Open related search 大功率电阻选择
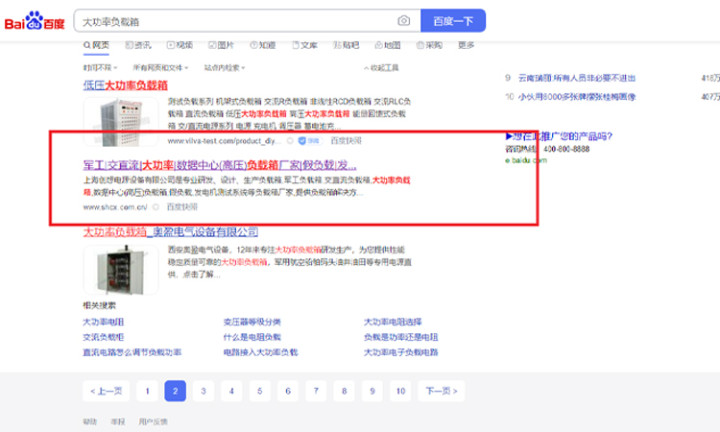This screenshot has width=720, height=432. (x=393, y=322)
